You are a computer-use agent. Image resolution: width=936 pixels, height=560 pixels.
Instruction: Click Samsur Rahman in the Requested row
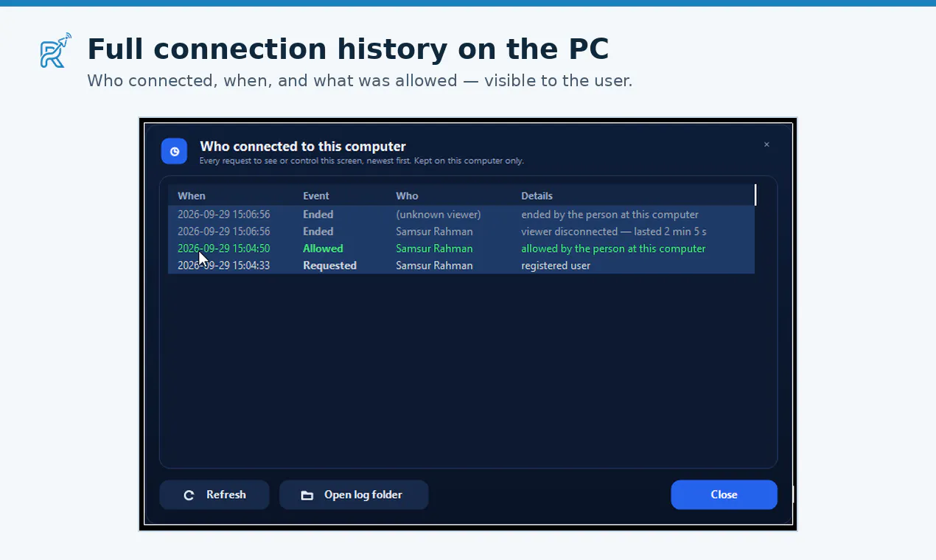(x=434, y=265)
